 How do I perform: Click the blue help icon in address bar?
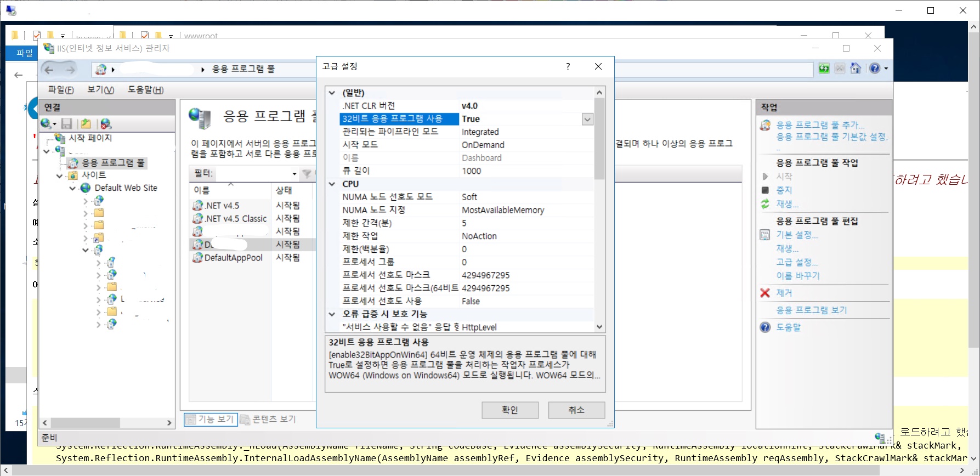pyautogui.click(x=875, y=69)
